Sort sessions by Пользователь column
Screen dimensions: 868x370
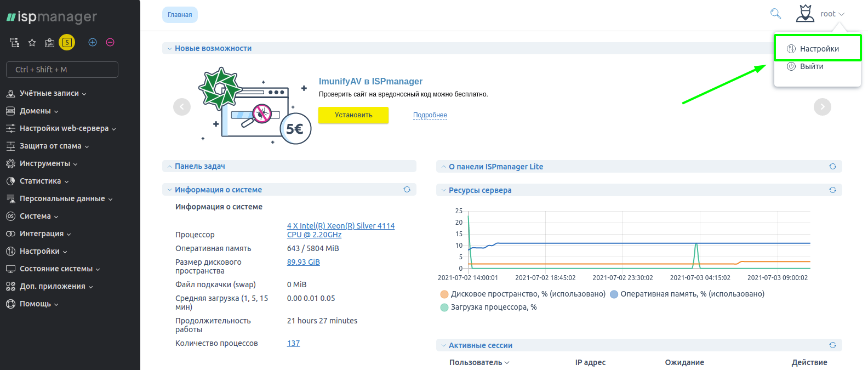tap(479, 362)
